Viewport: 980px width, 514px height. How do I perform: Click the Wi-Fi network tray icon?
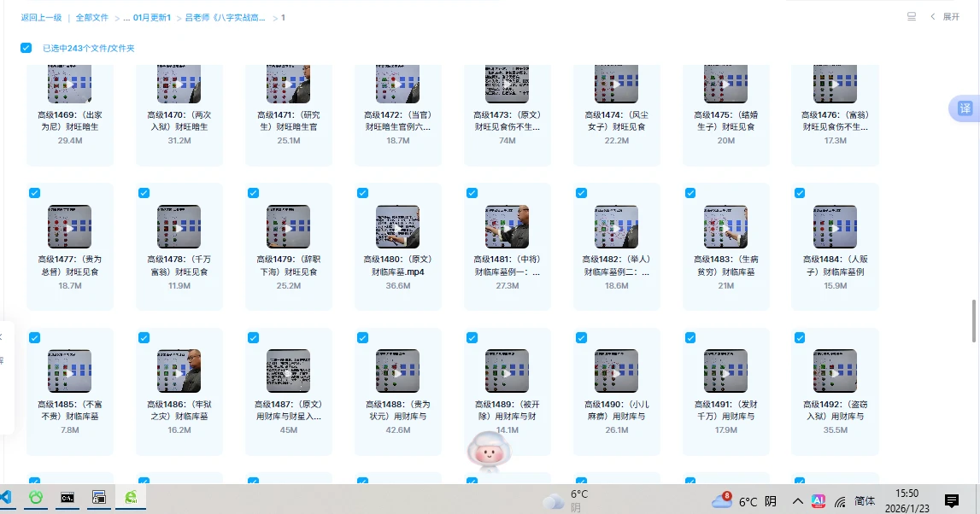click(840, 501)
